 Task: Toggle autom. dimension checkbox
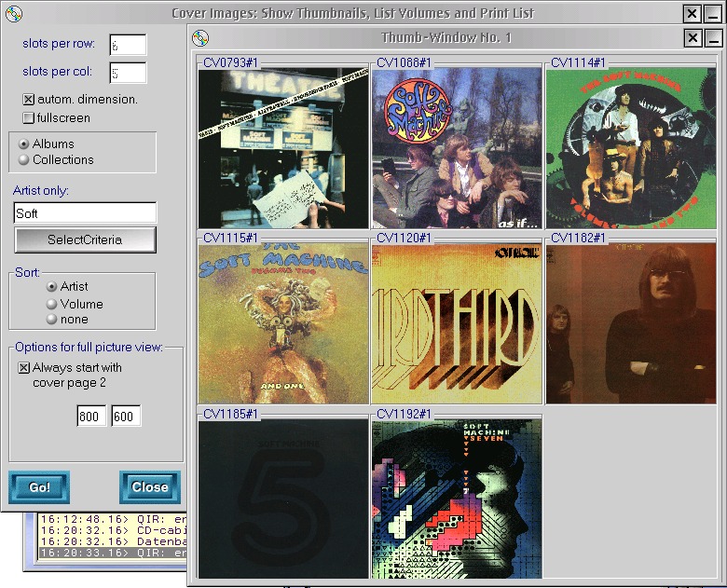29,99
